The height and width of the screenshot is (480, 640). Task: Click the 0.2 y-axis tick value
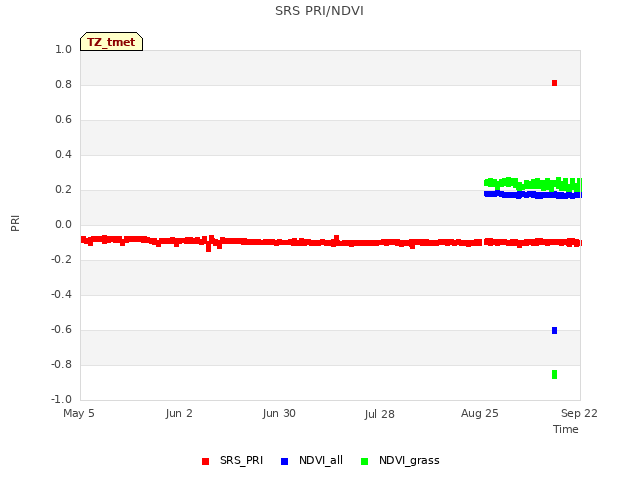(x=63, y=190)
